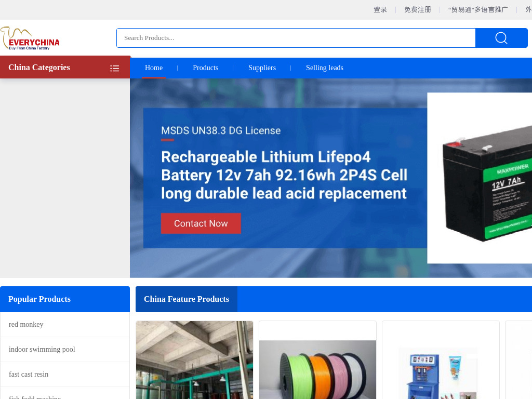Click the 登录 login link
Image resolution: width=532 pixels, height=399 pixels.
click(x=380, y=9)
